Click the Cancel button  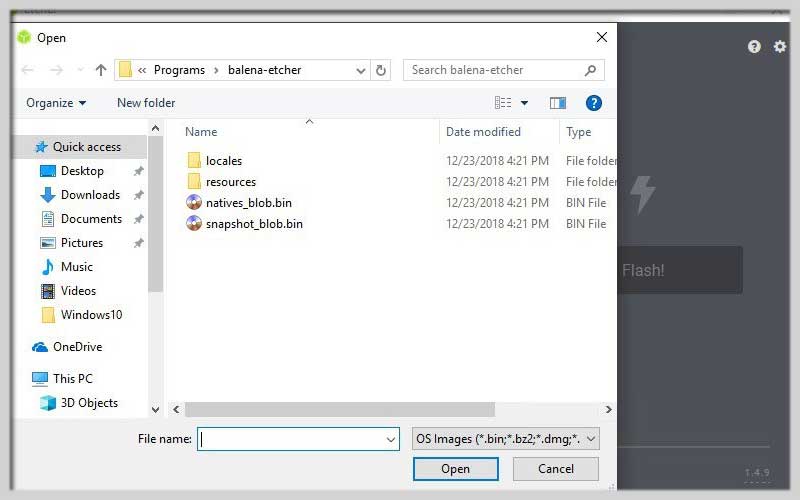pos(556,469)
